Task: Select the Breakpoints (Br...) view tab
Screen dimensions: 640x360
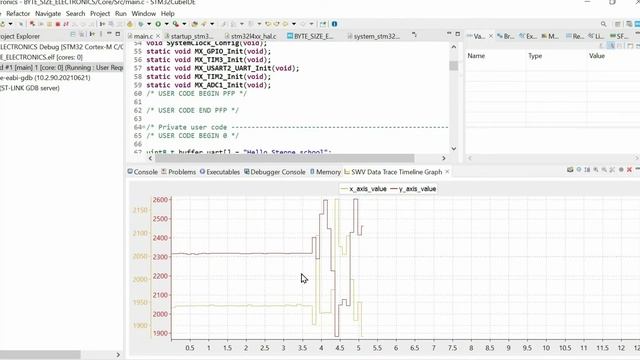Action: click(x=506, y=36)
